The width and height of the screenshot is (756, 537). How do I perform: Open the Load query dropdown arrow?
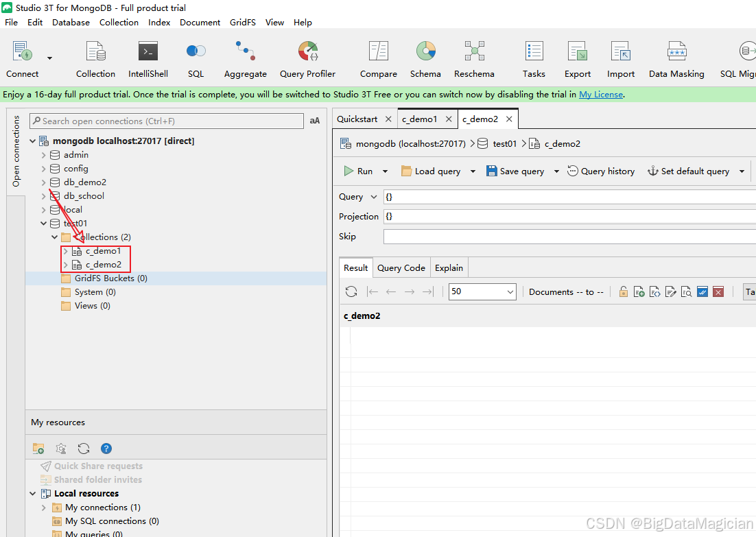tap(473, 171)
